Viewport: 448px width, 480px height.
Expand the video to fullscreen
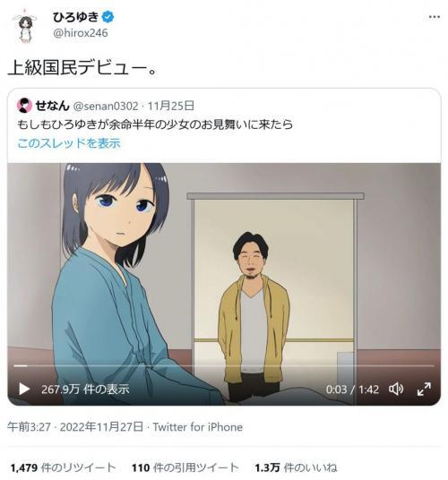tap(424, 389)
